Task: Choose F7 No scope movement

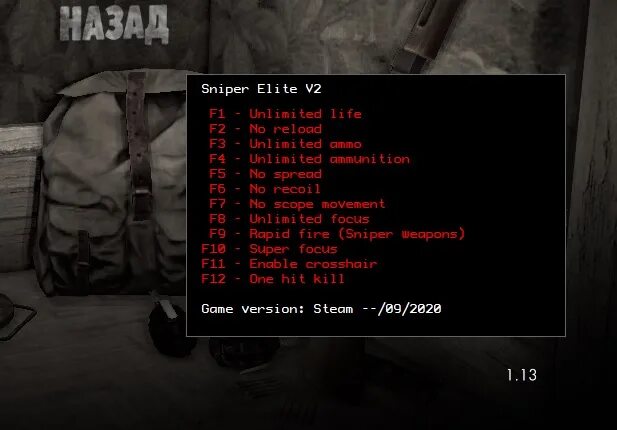Action: [x=297, y=204]
